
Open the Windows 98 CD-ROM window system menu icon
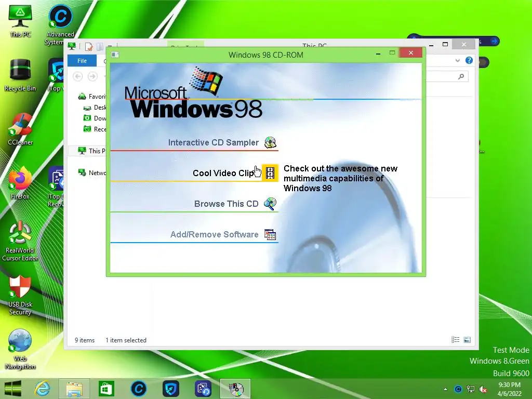[115, 55]
